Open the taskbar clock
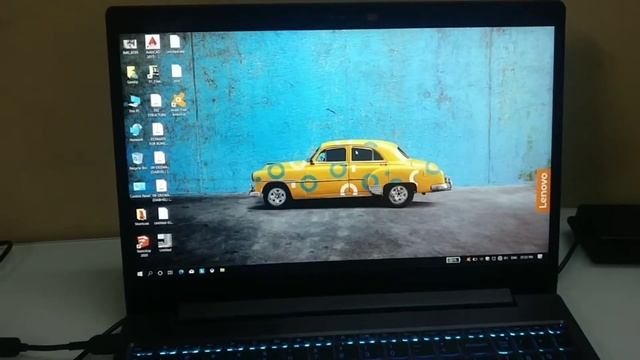The width and height of the screenshot is (640, 360). [x=527, y=258]
